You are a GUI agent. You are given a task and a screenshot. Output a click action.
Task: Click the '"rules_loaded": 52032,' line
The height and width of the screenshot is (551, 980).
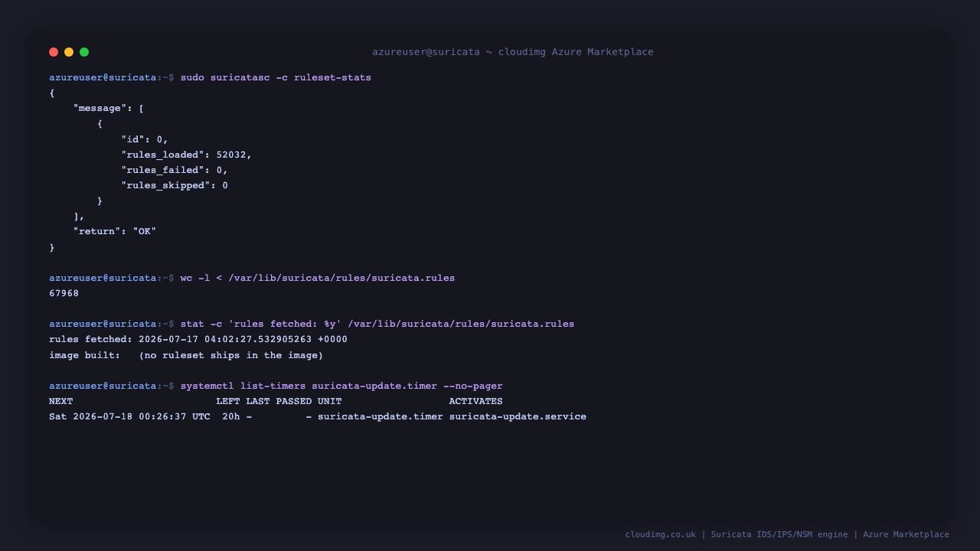(x=186, y=155)
